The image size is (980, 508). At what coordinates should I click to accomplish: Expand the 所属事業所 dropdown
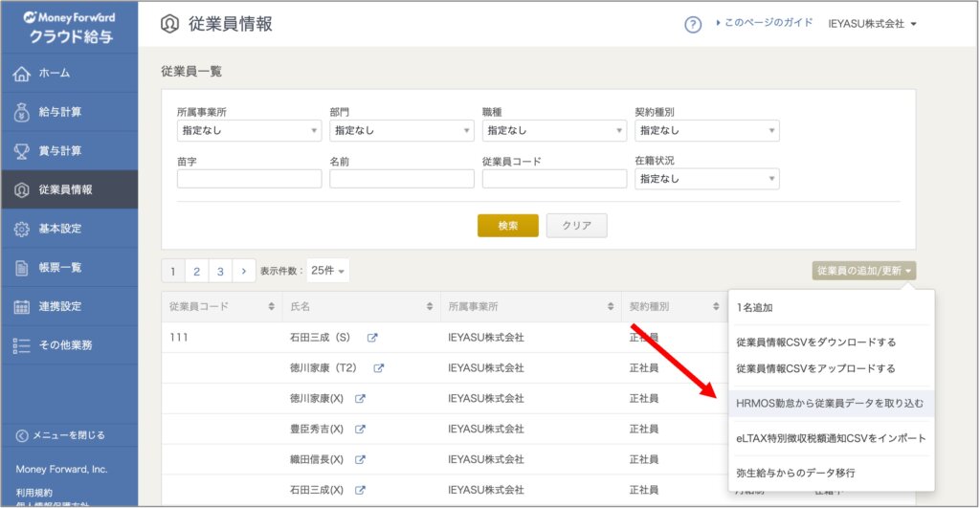point(249,130)
